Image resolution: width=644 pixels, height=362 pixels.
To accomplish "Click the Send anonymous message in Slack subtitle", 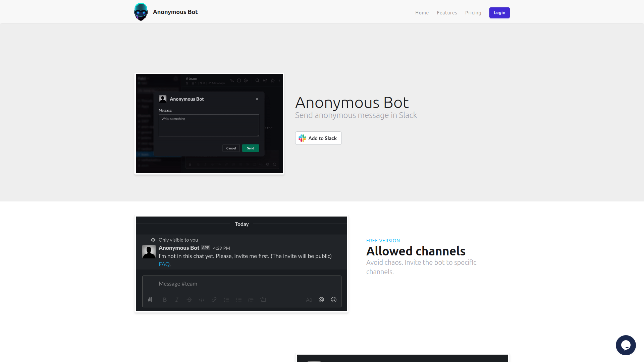I will 356,115.
